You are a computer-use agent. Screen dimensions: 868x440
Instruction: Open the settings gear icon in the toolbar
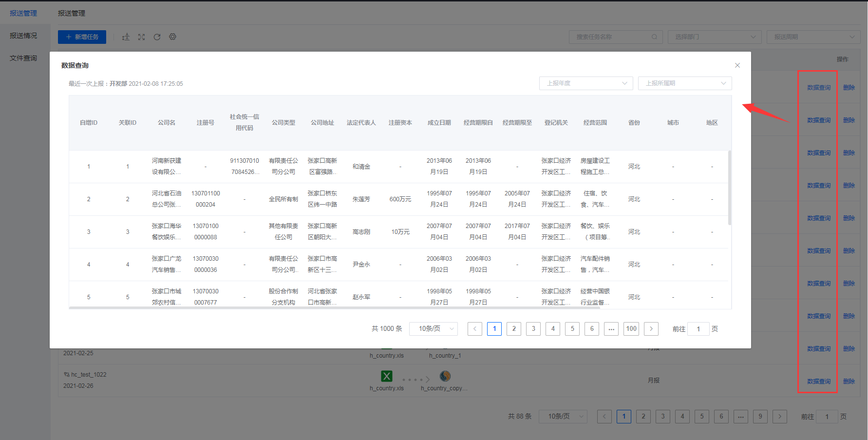point(172,37)
